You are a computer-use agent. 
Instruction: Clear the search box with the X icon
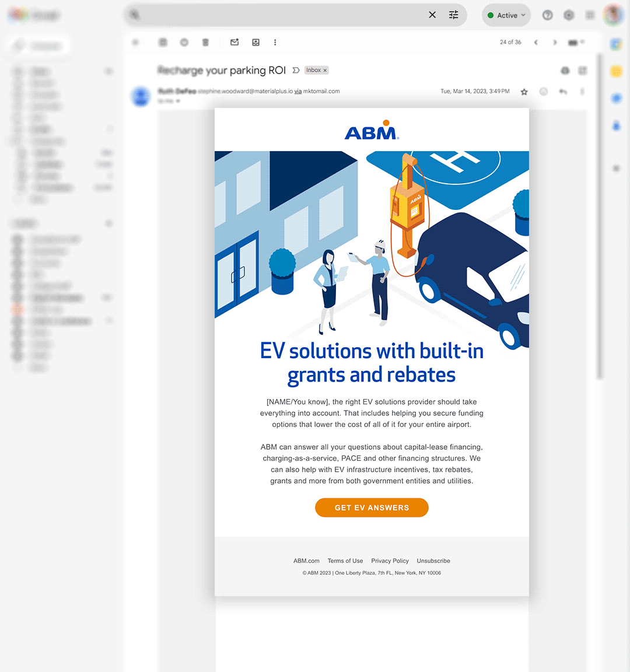pyautogui.click(x=432, y=15)
